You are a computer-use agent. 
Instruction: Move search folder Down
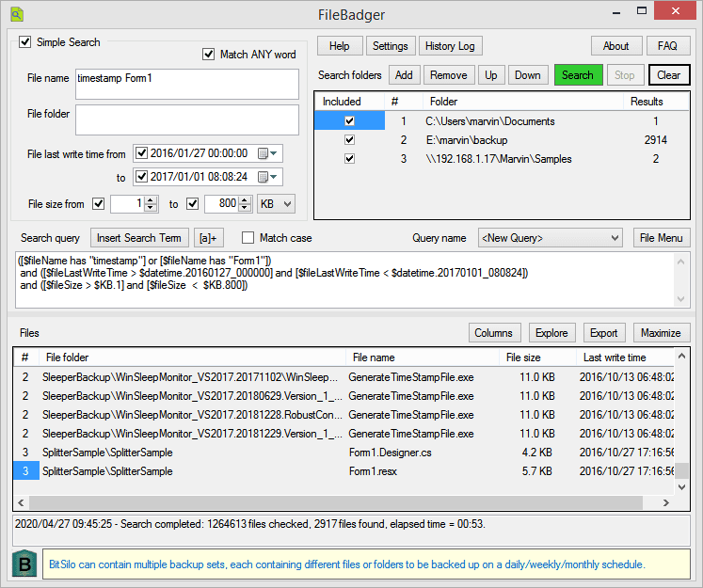(x=528, y=75)
